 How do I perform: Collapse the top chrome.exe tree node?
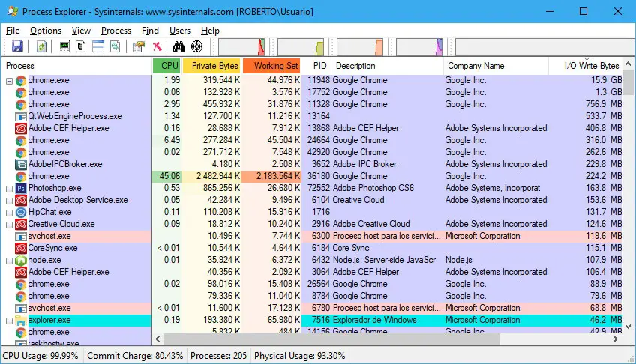point(9,81)
